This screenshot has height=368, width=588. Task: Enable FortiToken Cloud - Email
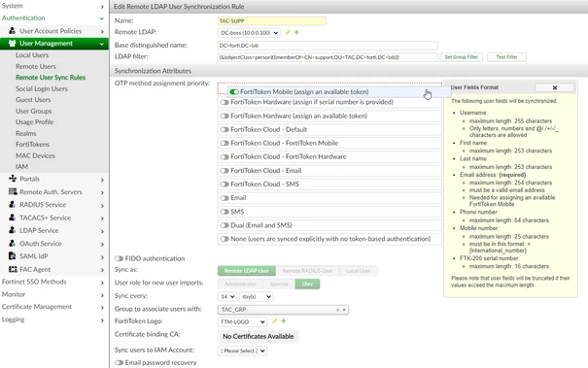[225, 171]
